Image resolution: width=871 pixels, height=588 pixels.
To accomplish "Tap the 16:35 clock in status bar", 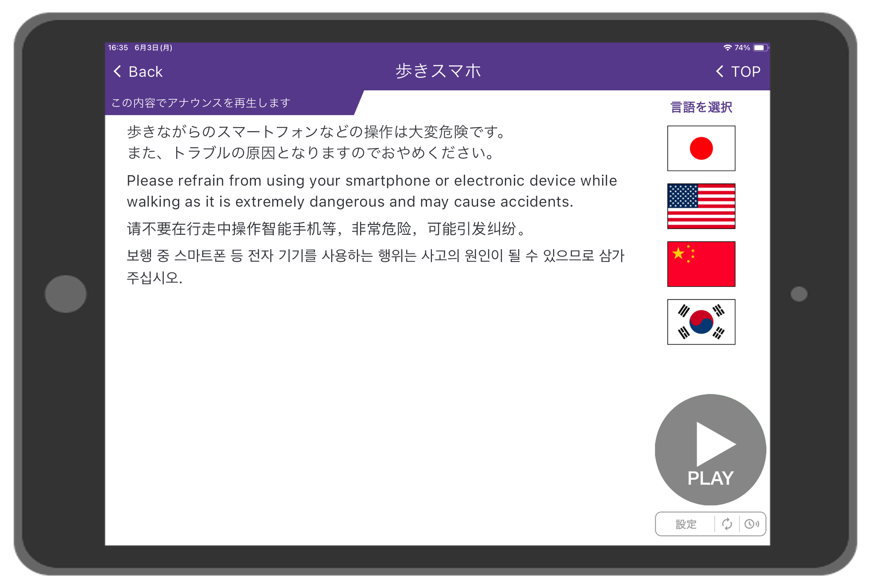I will coord(118,48).
